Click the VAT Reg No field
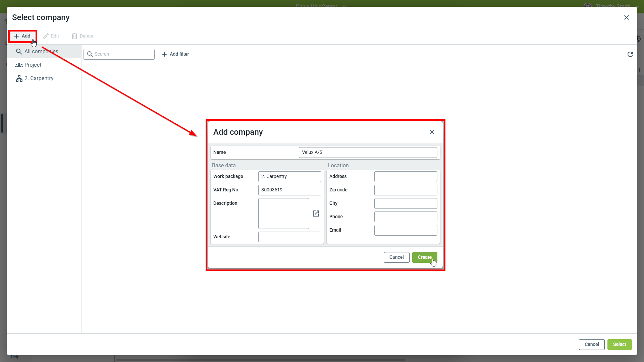Image resolution: width=644 pixels, height=362 pixels. [289, 190]
